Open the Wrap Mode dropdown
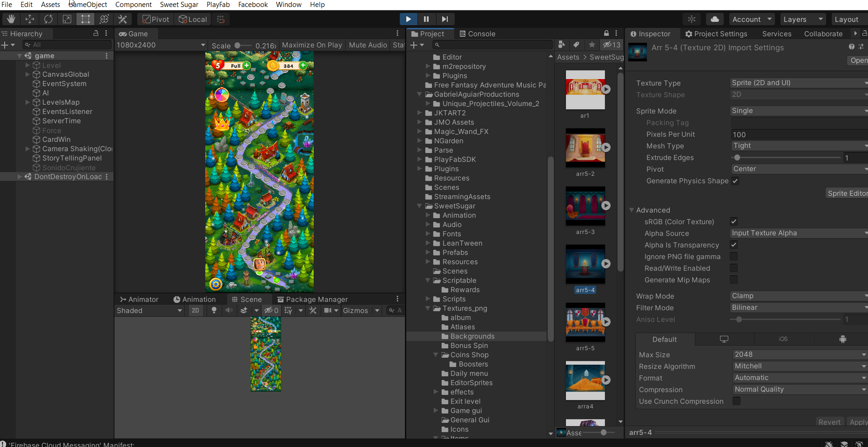 point(799,296)
